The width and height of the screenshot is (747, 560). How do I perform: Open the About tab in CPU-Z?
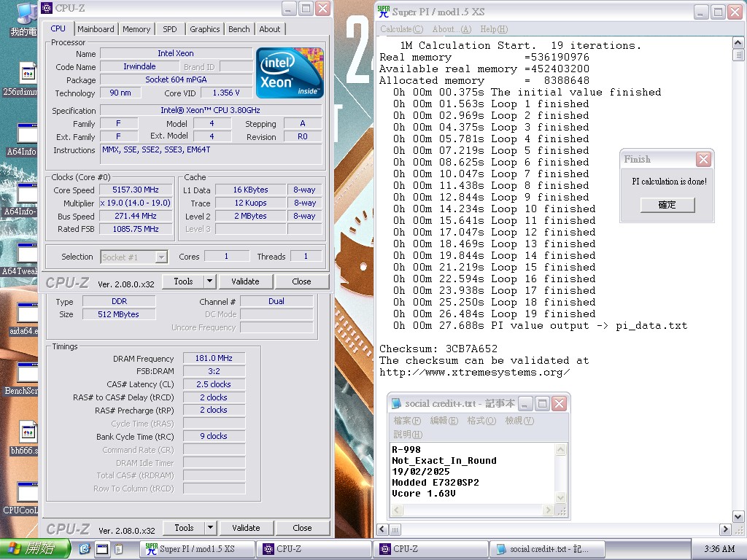point(270,29)
